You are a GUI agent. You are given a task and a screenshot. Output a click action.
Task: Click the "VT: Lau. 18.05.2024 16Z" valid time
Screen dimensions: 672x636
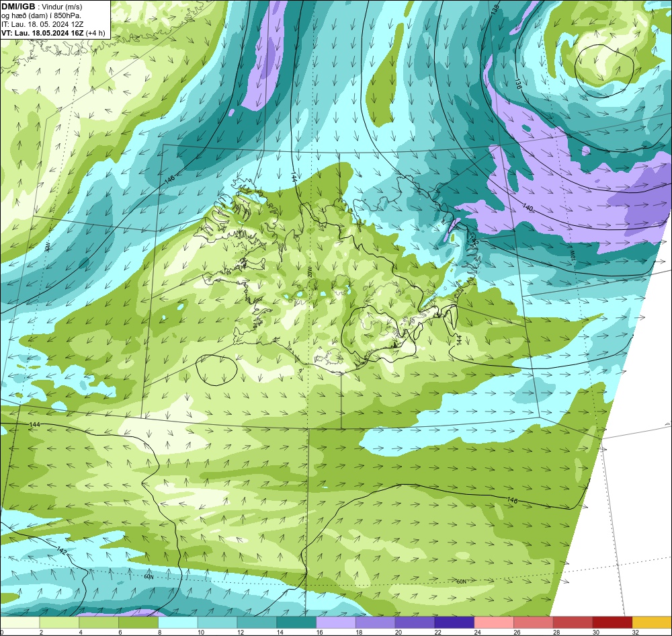tap(42, 33)
